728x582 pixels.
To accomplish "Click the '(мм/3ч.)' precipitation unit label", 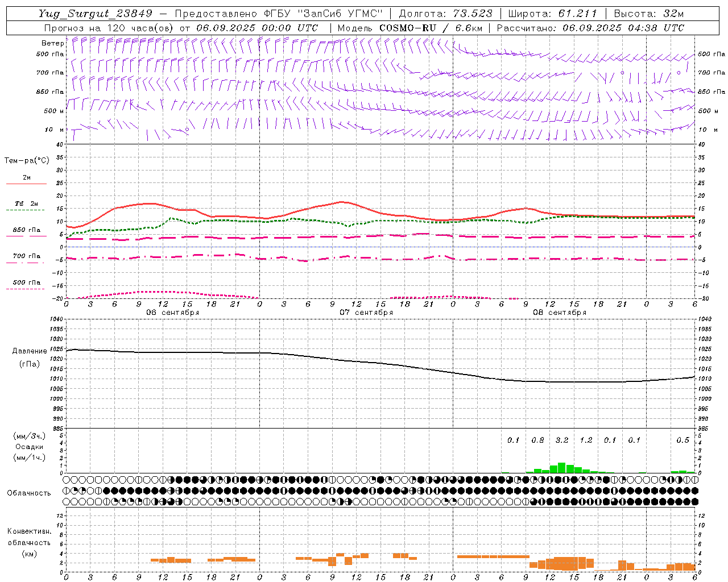I will pos(30,436).
